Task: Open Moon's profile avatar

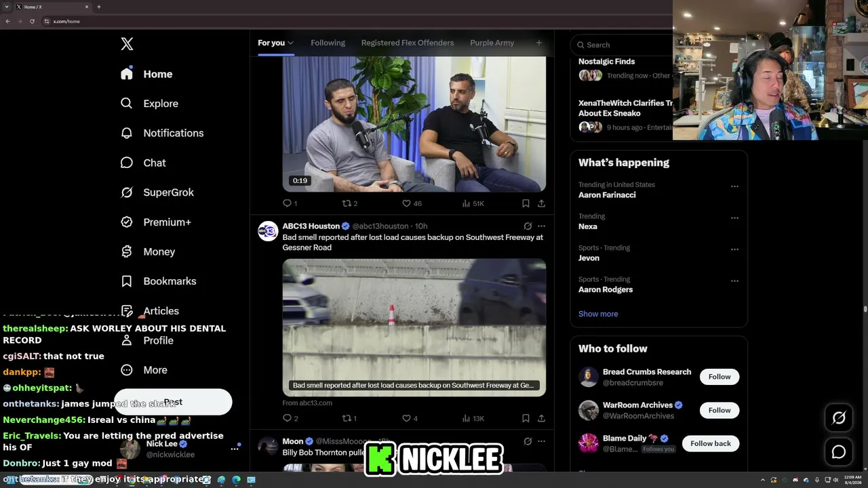Action: pyautogui.click(x=268, y=446)
